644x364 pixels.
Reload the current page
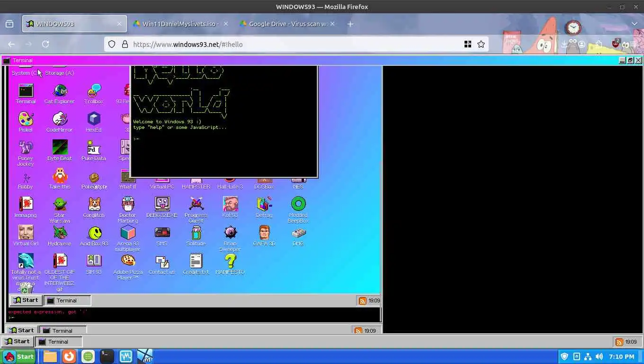(45, 44)
